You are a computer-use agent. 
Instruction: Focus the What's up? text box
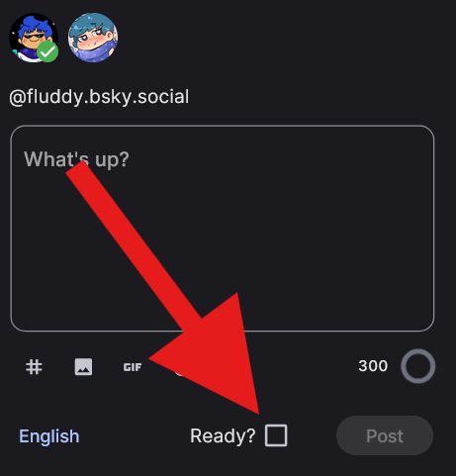tap(223, 229)
